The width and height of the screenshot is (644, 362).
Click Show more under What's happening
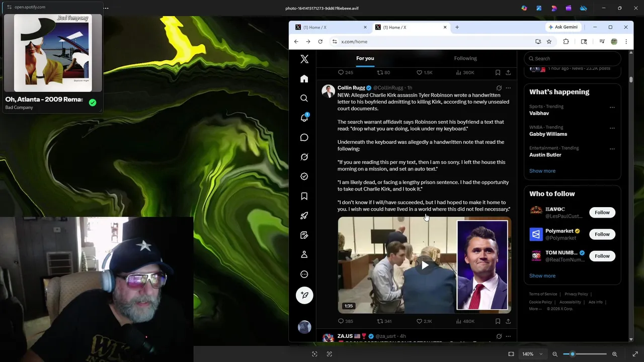pos(542,171)
